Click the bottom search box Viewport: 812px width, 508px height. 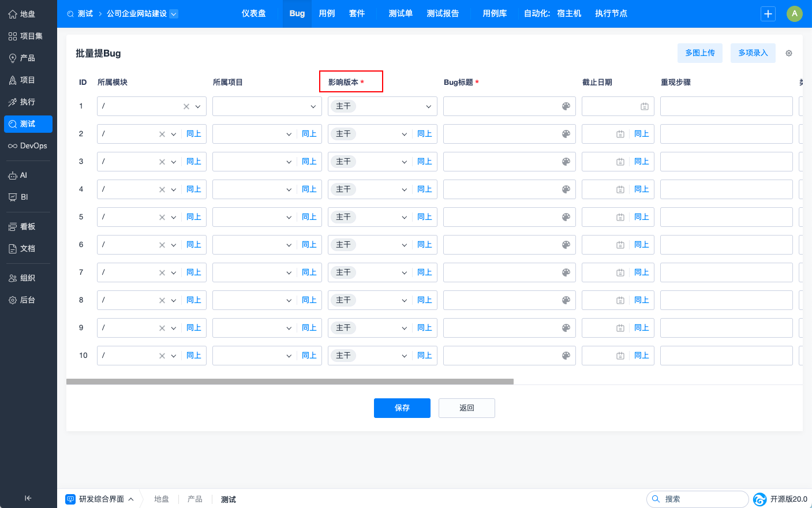(698, 499)
